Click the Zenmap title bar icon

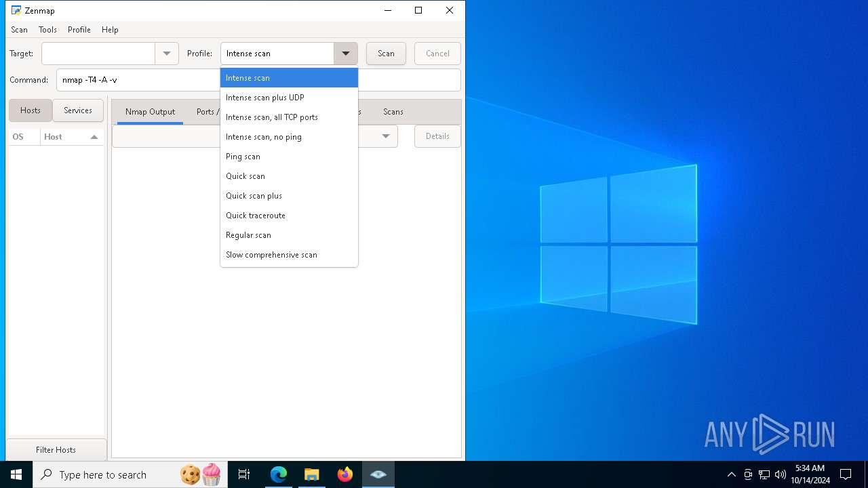[x=16, y=10]
